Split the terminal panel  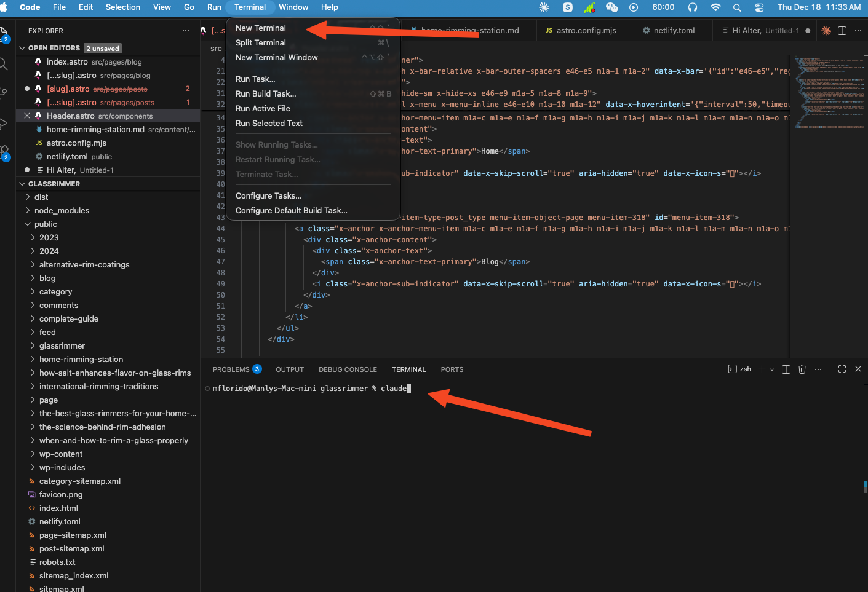pyautogui.click(x=786, y=369)
